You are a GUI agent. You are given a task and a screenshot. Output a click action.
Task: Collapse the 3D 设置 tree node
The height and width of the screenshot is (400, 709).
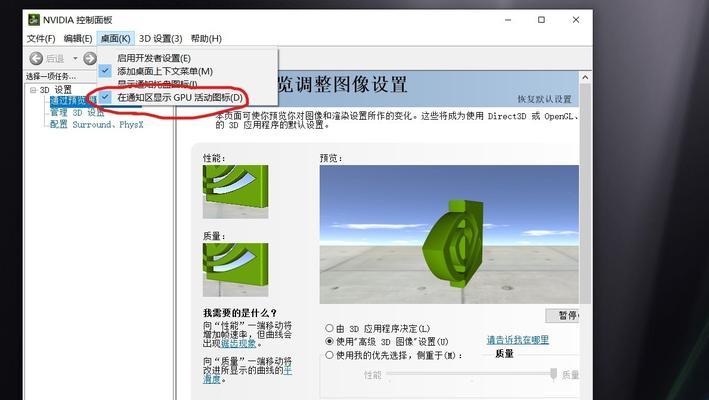pos(33,90)
